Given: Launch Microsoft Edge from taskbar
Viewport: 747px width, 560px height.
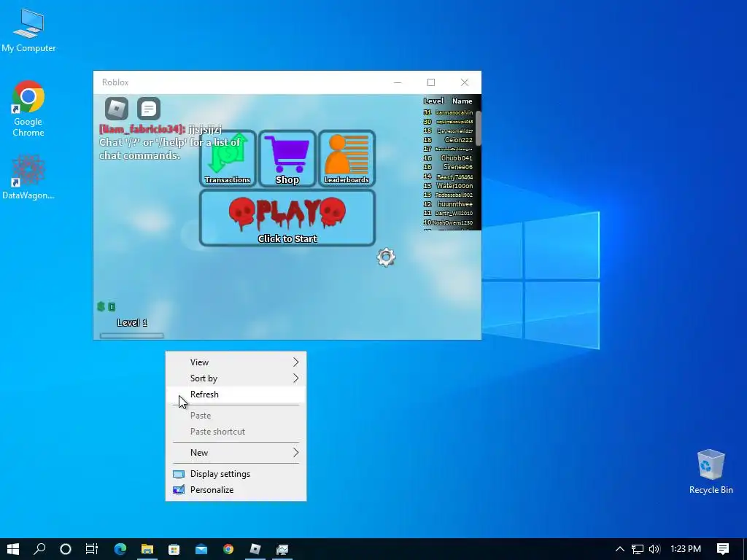Looking at the screenshot, I should (120, 549).
